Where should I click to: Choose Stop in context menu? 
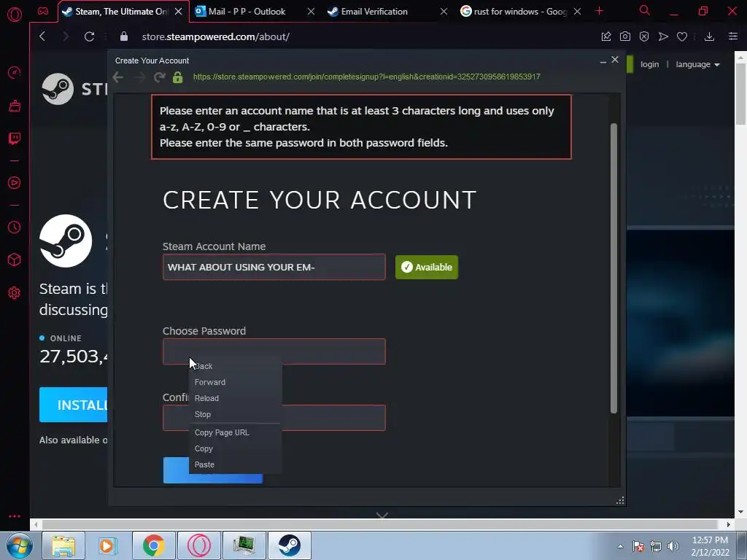236,414
